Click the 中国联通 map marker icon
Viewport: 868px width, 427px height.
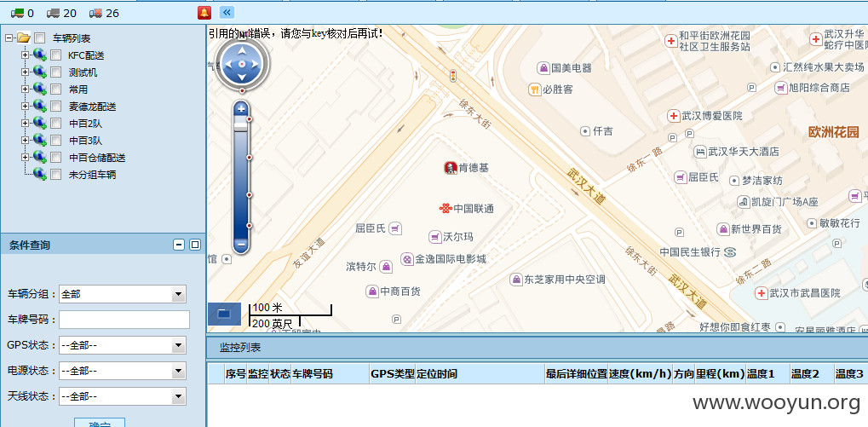(445, 208)
